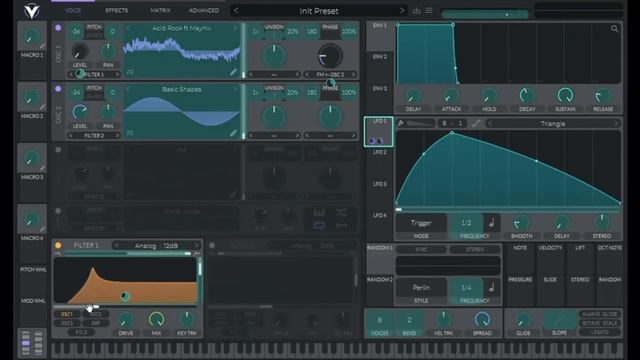Open the Analog 12dB filter type selector

156,246
